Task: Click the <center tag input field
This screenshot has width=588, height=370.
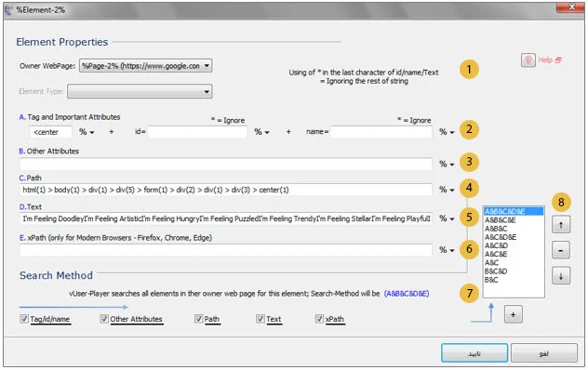Action: coord(50,132)
